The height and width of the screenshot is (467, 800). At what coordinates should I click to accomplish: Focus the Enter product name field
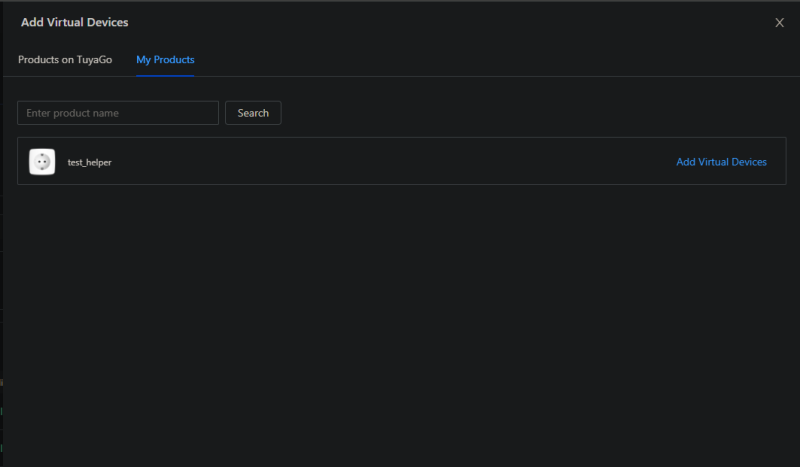pyautogui.click(x=118, y=113)
